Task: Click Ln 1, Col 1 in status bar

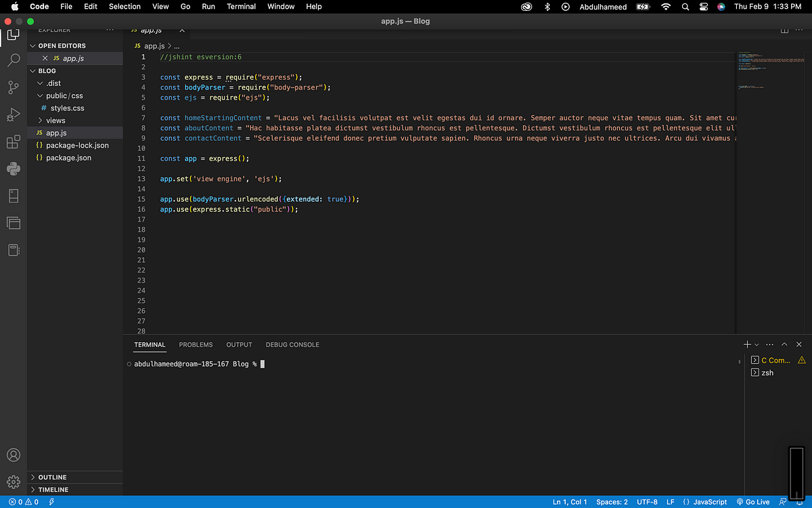Action: 569,502
